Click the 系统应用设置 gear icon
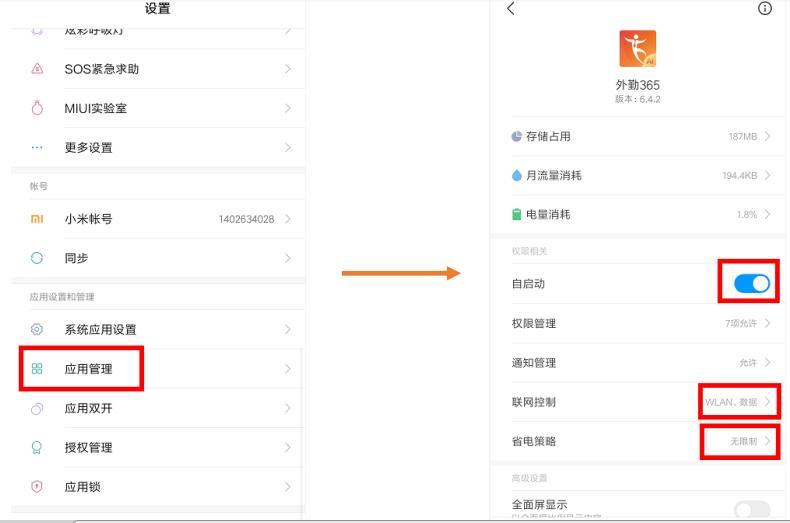The height and width of the screenshot is (523, 790). click(x=37, y=329)
